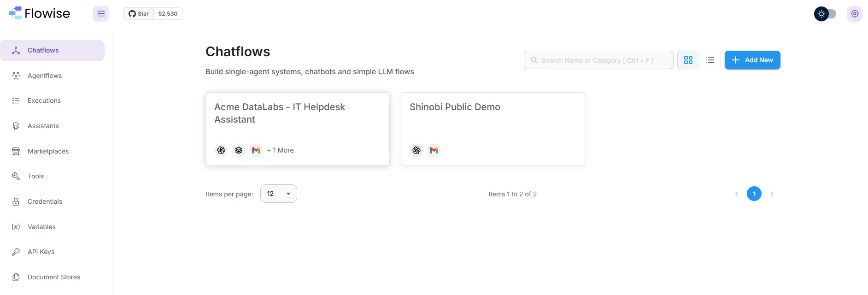Open Chatflows in the sidebar
The width and height of the screenshot is (868, 295).
(x=53, y=50)
